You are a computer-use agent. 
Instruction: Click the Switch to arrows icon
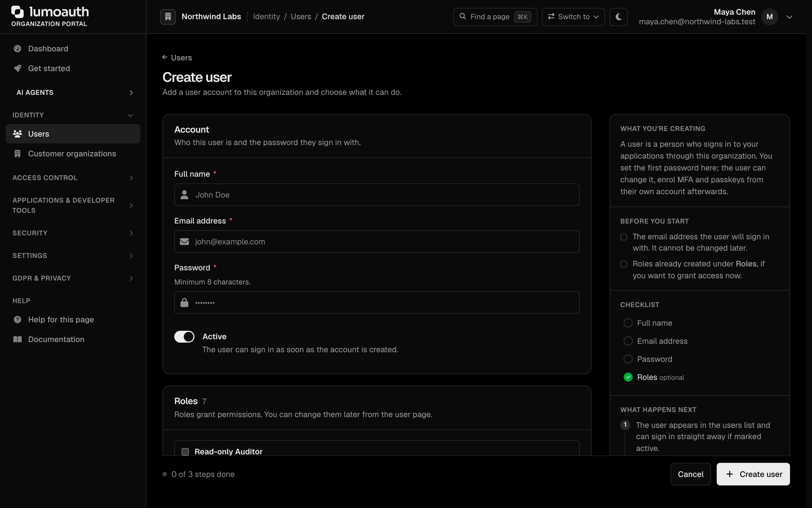pyautogui.click(x=551, y=16)
